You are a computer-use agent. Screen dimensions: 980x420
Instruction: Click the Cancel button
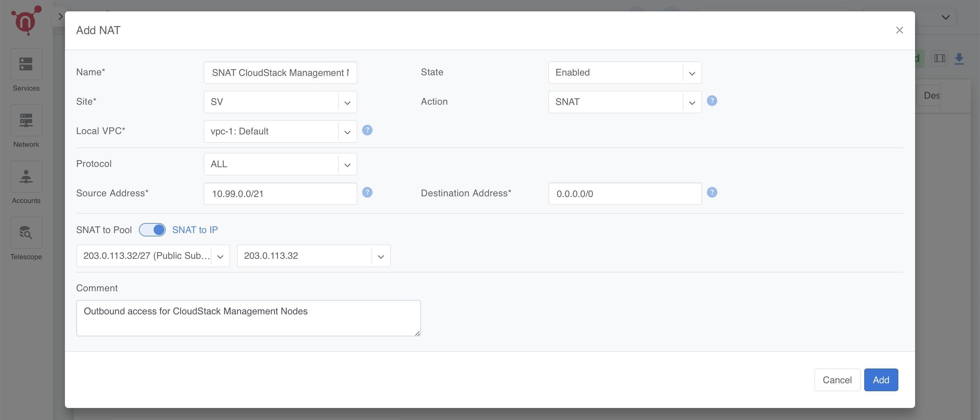click(x=837, y=380)
